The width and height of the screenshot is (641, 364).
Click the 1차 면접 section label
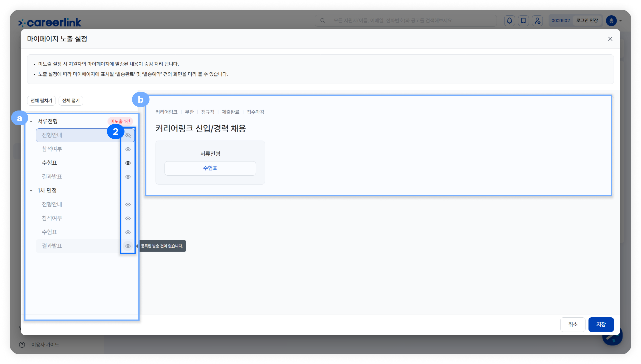pos(47,191)
